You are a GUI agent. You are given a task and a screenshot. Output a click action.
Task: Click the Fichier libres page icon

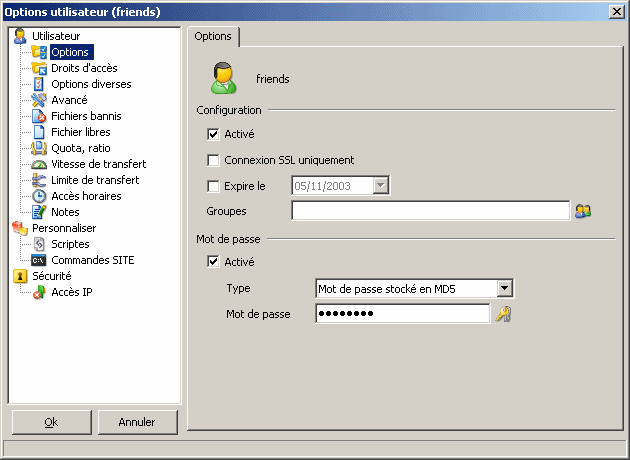coord(39,132)
